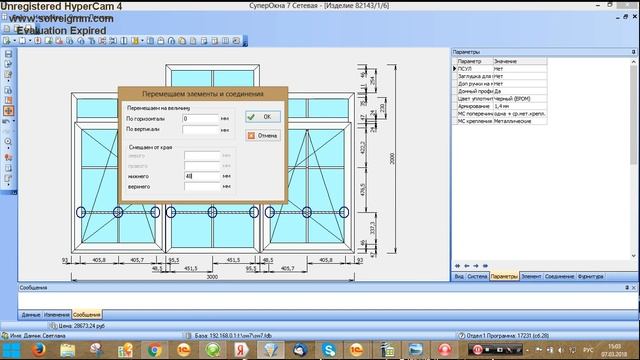Confirm the move with OK button
This screenshot has width=640, height=360.
tap(263, 117)
